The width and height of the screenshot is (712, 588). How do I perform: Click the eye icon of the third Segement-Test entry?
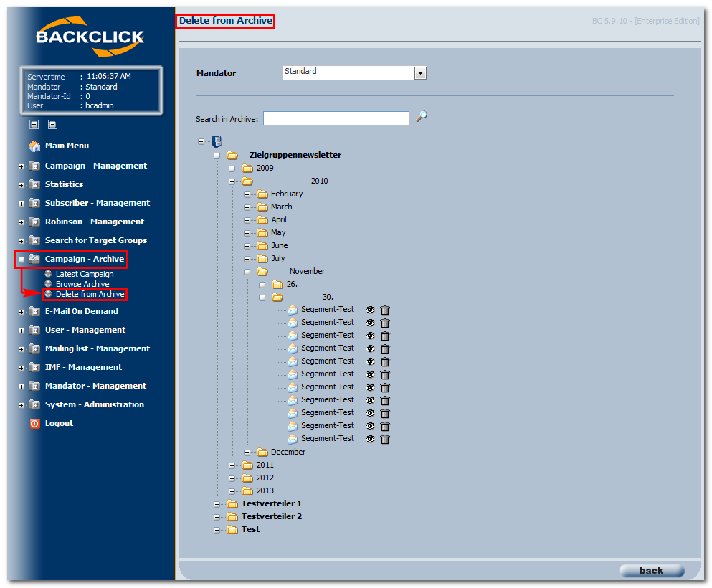pyautogui.click(x=371, y=336)
